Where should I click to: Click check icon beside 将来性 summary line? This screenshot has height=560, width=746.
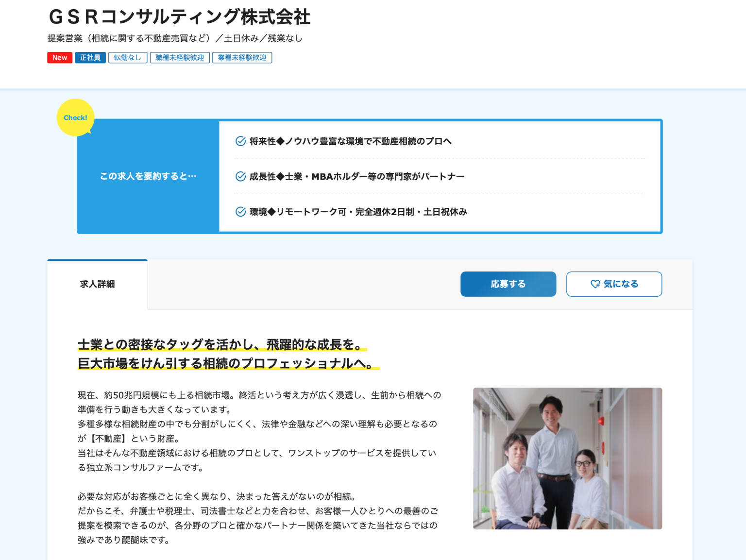coord(240,141)
